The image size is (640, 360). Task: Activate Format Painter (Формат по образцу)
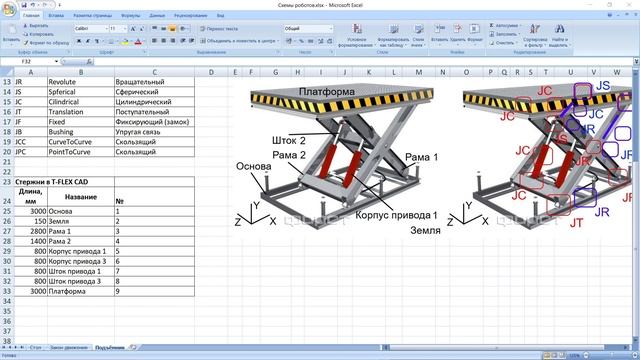click(46, 42)
